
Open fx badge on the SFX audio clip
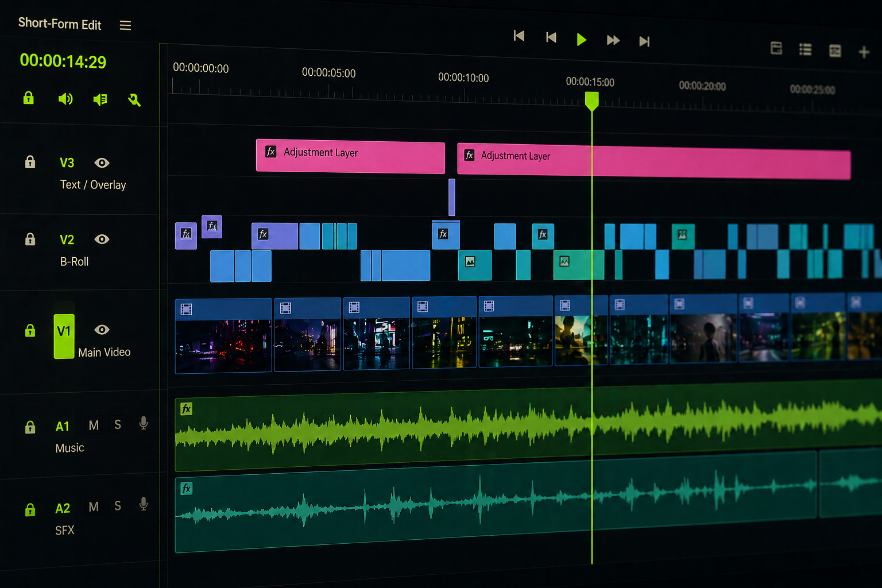tap(186, 489)
